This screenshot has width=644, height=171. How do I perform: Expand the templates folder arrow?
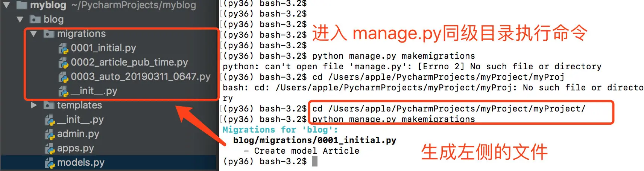pyautogui.click(x=33, y=105)
